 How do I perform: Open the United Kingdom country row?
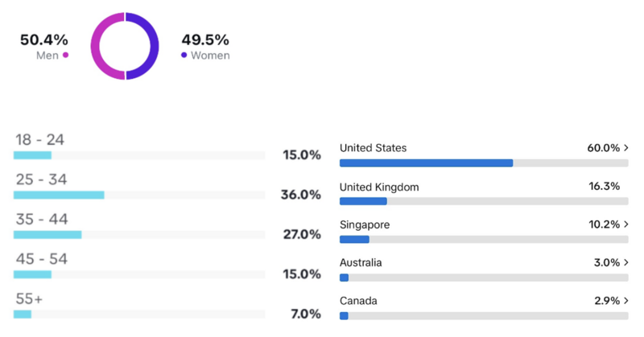[484, 193]
